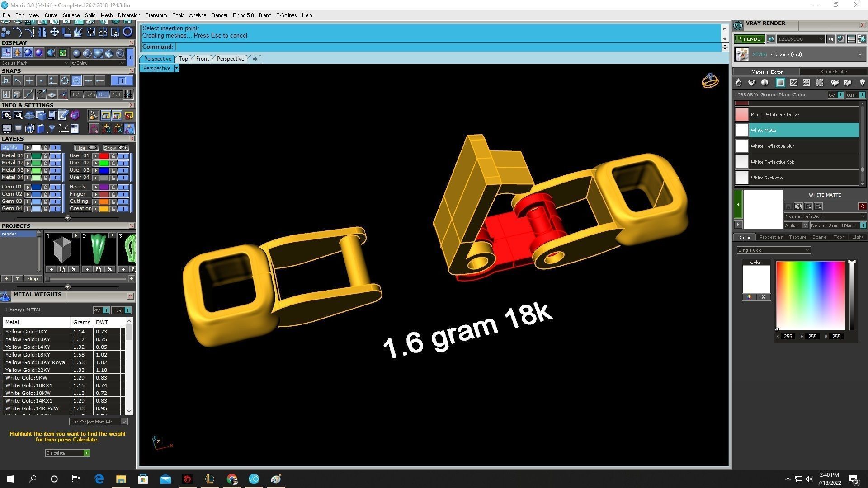Click the blue book icon
The height and width of the screenshot is (488, 868).
[x=41, y=129]
